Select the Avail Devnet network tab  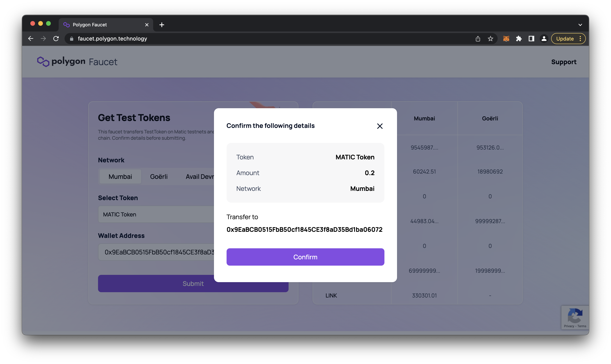pos(200,176)
